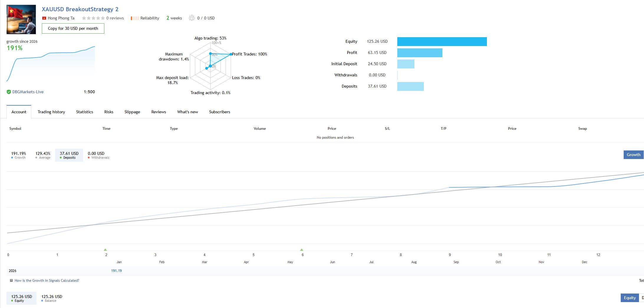Go to the Reviews tab
644x308 pixels.
point(159,112)
